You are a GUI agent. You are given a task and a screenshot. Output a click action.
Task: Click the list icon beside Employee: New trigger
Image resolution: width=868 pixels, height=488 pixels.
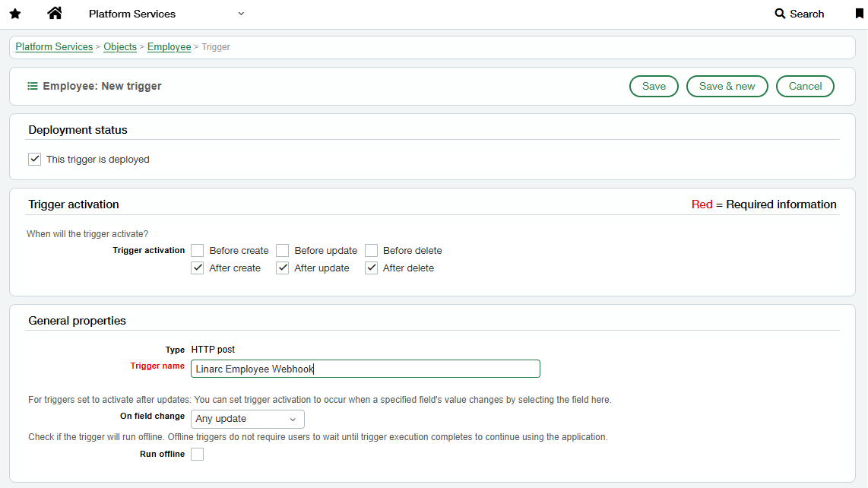click(33, 86)
